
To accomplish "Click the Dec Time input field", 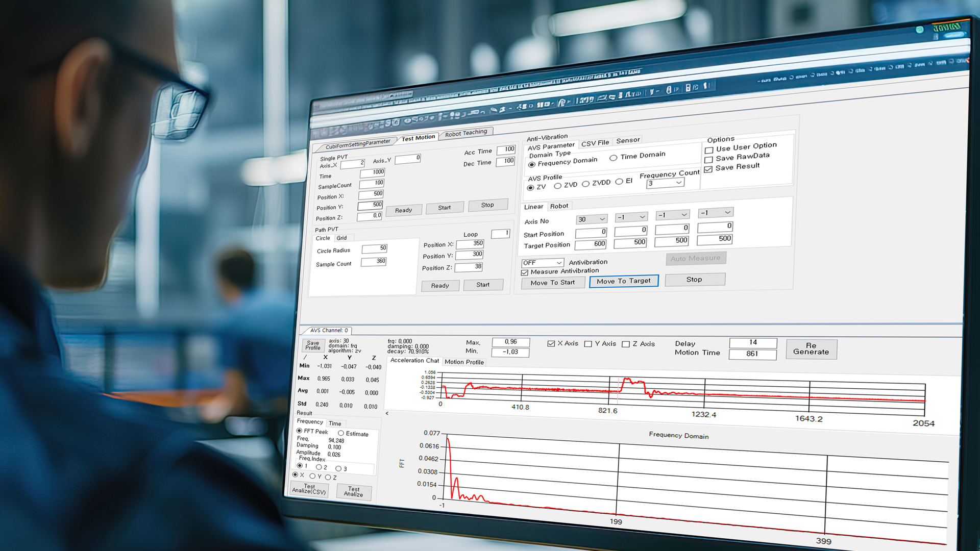I will (505, 161).
